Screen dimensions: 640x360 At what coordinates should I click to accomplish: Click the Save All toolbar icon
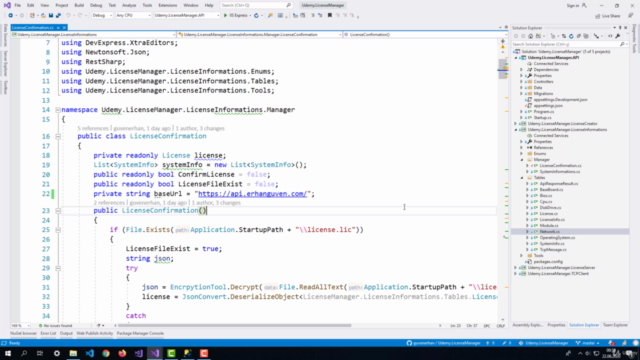tap(58, 16)
